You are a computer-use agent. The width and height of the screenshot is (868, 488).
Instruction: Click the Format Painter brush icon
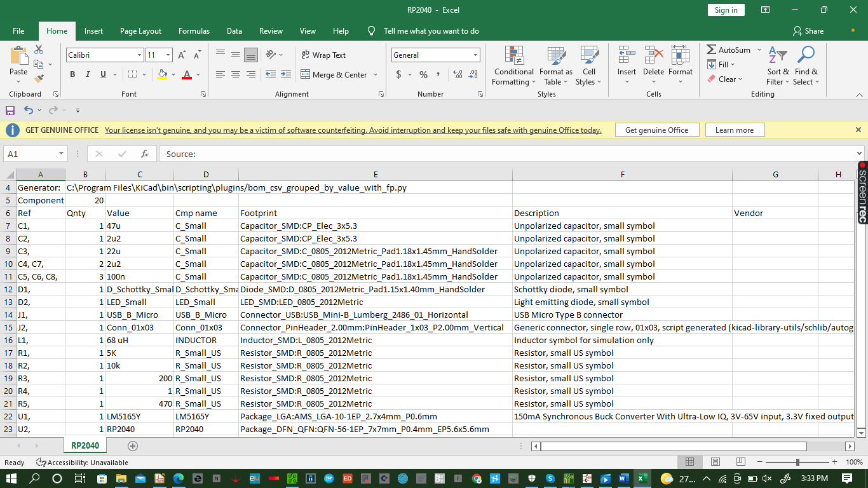point(39,79)
